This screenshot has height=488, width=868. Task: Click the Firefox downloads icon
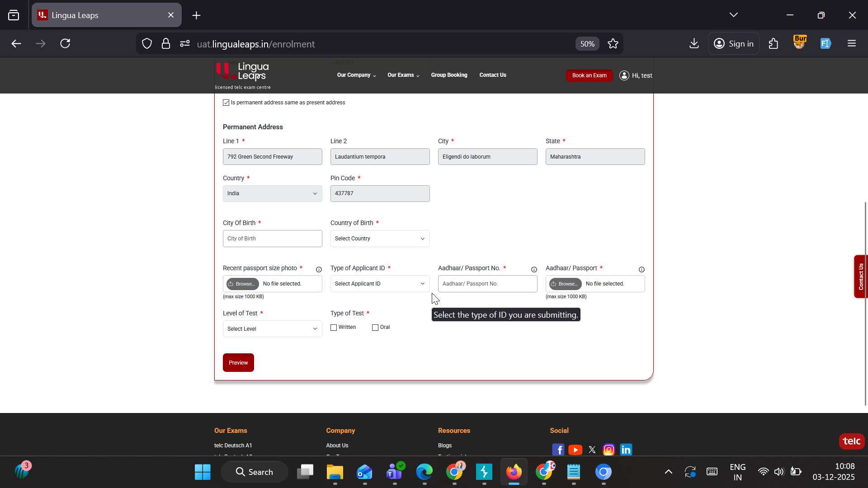(694, 43)
